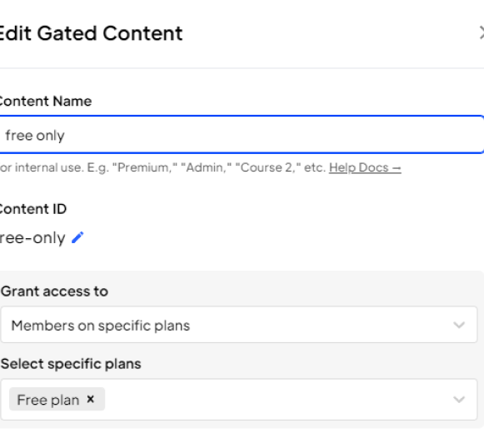The width and height of the screenshot is (484, 448).
Task: Click the Edit Gated Content heading
Action: [91, 33]
